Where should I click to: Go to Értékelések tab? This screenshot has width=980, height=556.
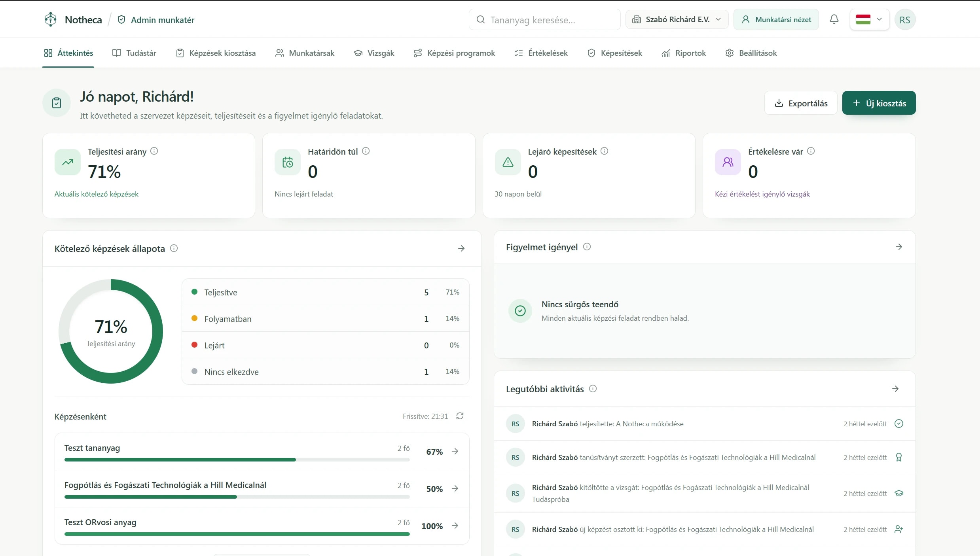541,53
